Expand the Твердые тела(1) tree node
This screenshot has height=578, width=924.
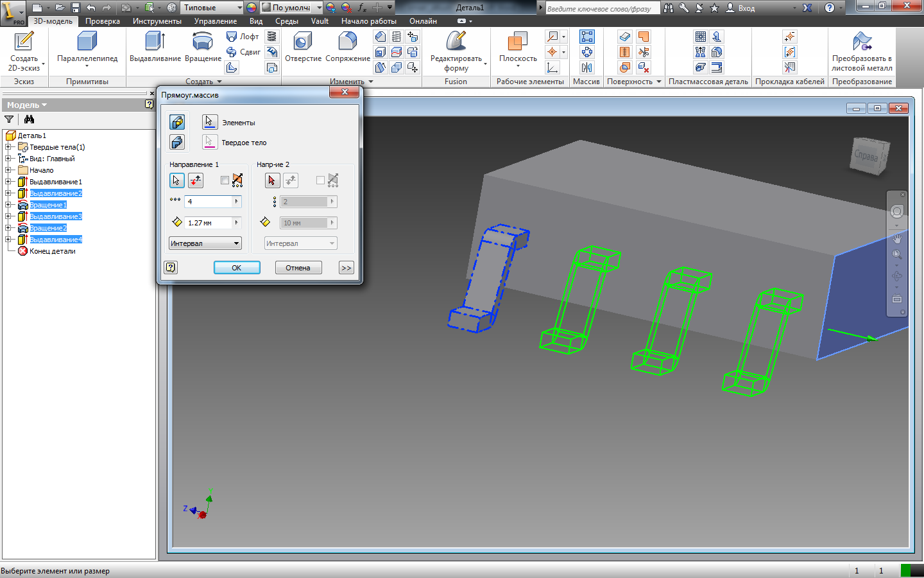coord(9,147)
